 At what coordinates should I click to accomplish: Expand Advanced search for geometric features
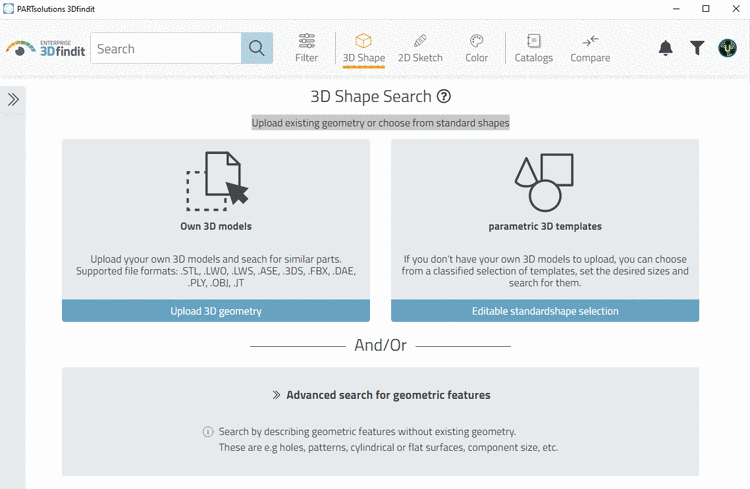380,395
